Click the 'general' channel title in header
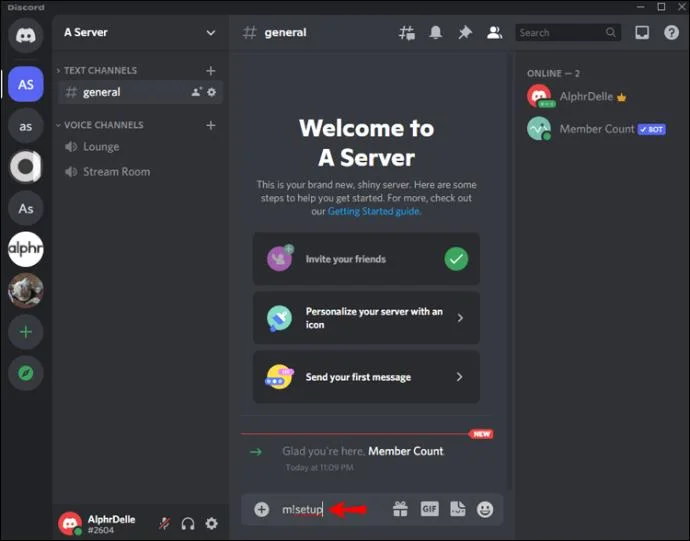Screen dimensions: 690x541 tap(285, 33)
